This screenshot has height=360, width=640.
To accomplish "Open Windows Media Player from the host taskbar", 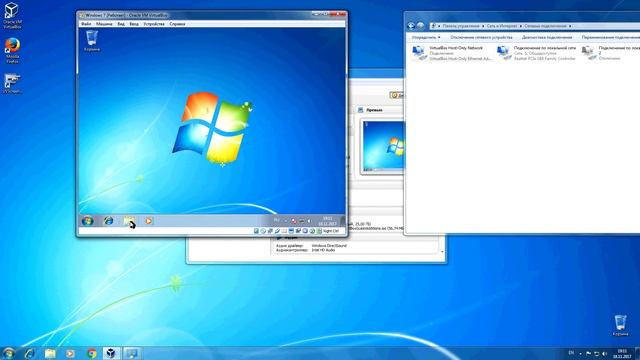I will pyautogui.click(x=71, y=353).
